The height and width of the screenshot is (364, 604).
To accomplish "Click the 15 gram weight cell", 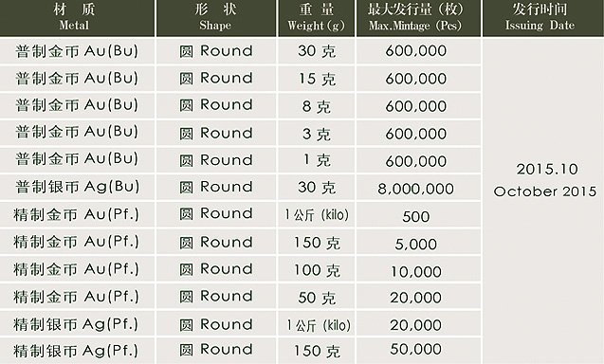I will (317, 79).
